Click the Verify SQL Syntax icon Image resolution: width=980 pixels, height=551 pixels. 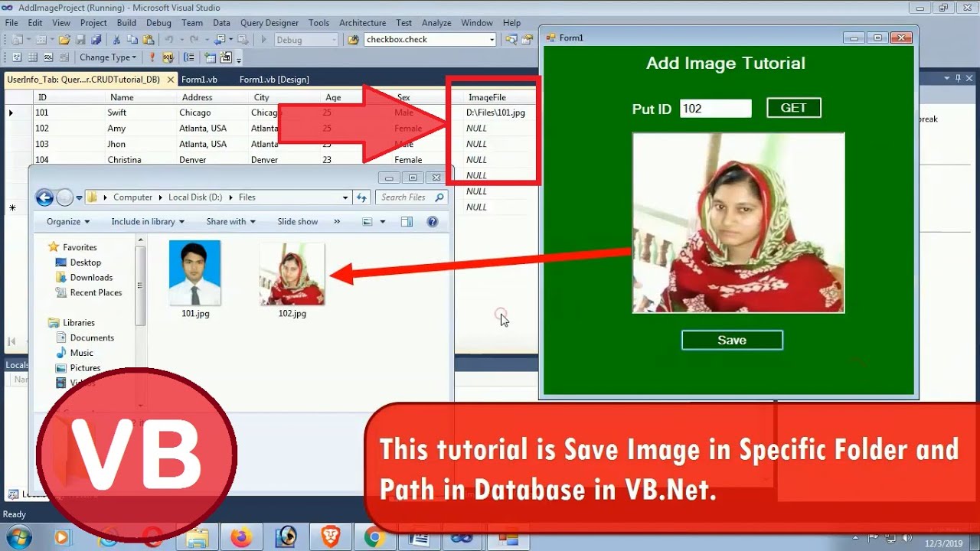pyautogui.click(x=168, y=57)
